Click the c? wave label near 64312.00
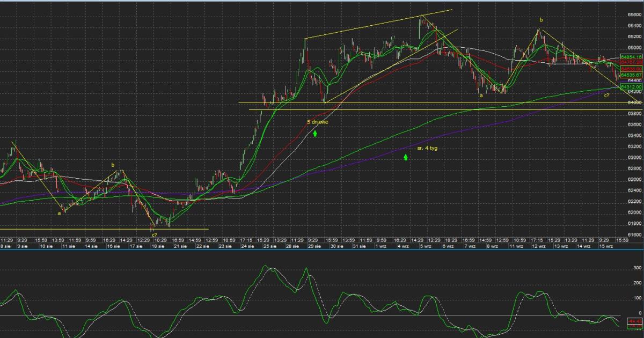The image size is (644, 338). click(x=606, y=95)
